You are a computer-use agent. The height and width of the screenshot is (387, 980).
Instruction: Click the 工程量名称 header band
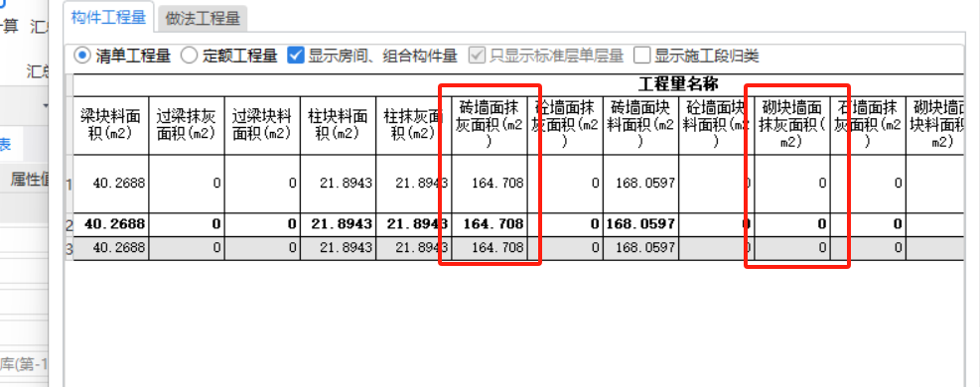tap(678, 84)
